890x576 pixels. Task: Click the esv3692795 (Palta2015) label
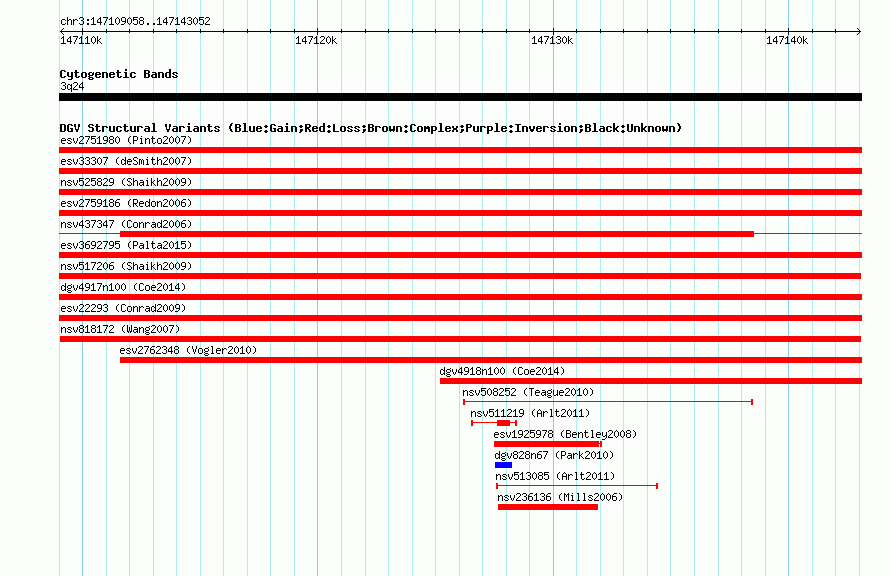tap(126, 245)
